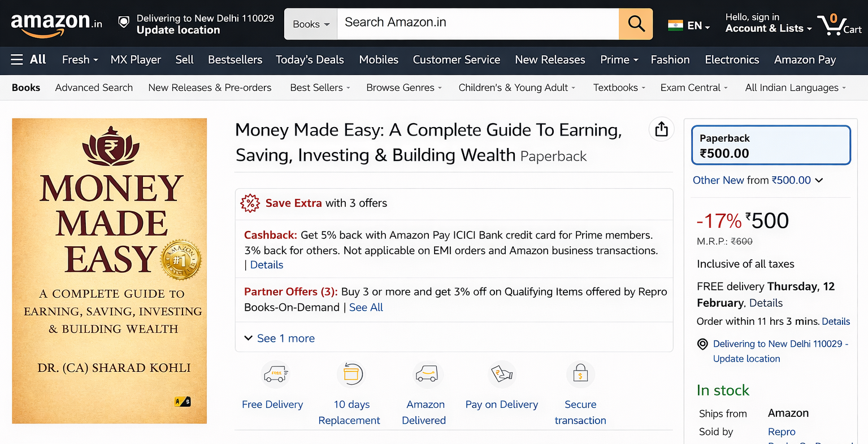Click the Cashback Details link

click(x=267, y=265)
